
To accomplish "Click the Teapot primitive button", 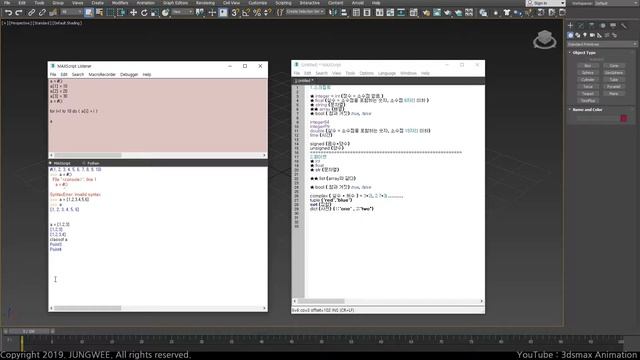I will 588,93.
